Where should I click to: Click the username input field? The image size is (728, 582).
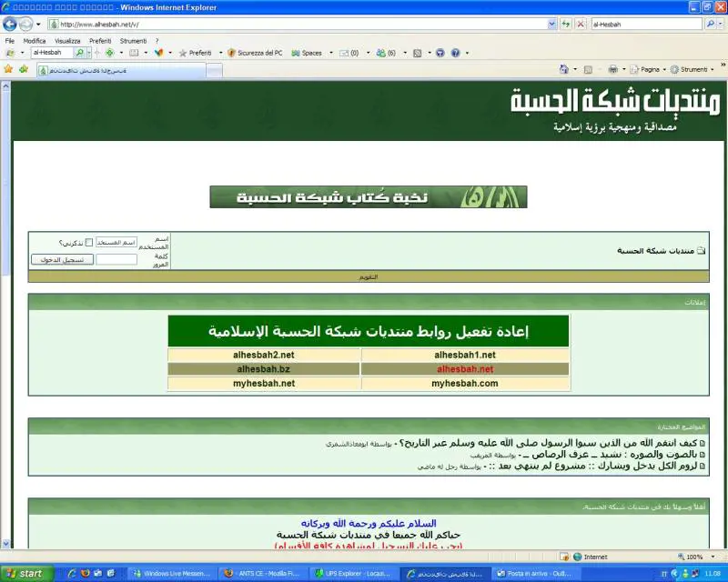116,242
